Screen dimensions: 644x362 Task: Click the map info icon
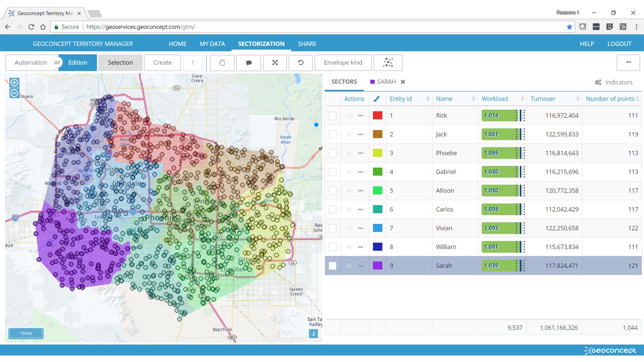pyautogui.click(x=313, y=333)
